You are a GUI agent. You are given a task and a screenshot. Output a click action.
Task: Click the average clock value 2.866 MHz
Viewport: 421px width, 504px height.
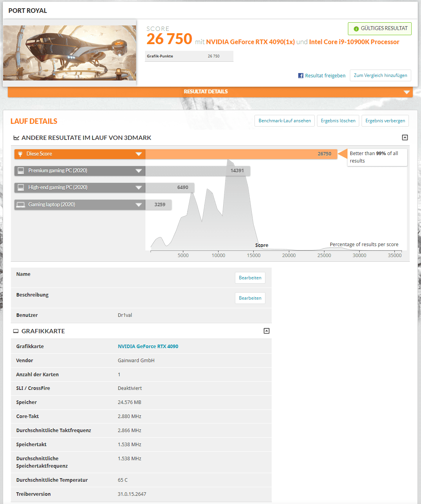(129, 431)
